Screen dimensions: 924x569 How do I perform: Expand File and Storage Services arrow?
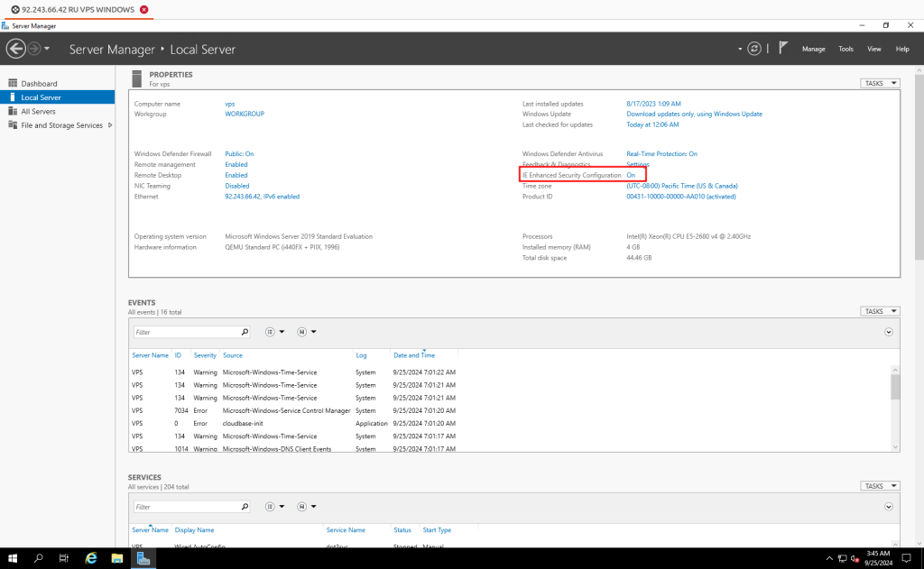110,125
